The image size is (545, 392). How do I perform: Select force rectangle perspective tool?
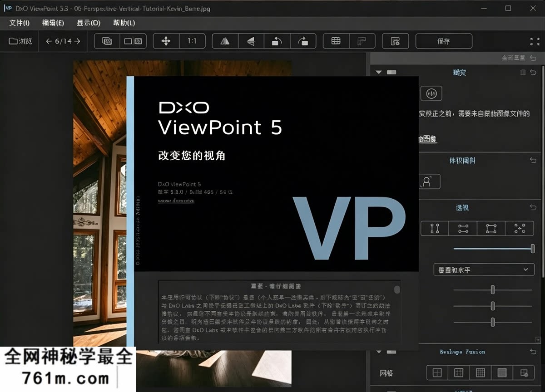click(491, 228)
